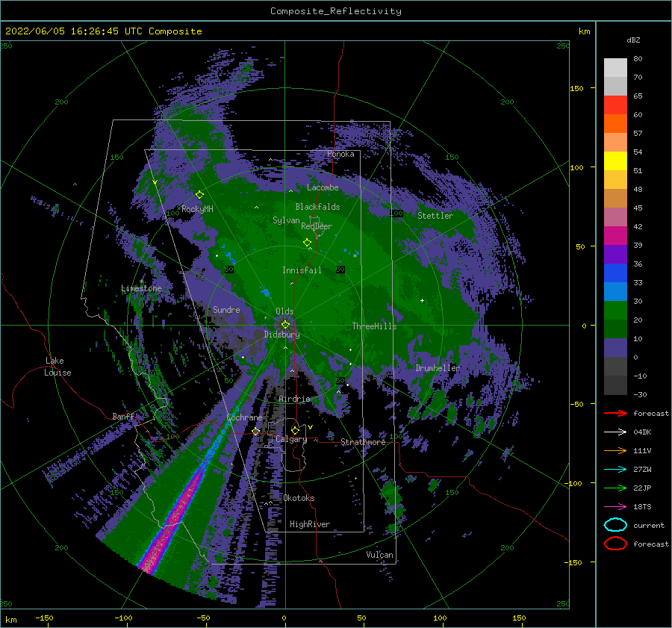The width and height of the screenshot is (672, 628).
Task: Click the Stettler label
Action: click(435, 216)
